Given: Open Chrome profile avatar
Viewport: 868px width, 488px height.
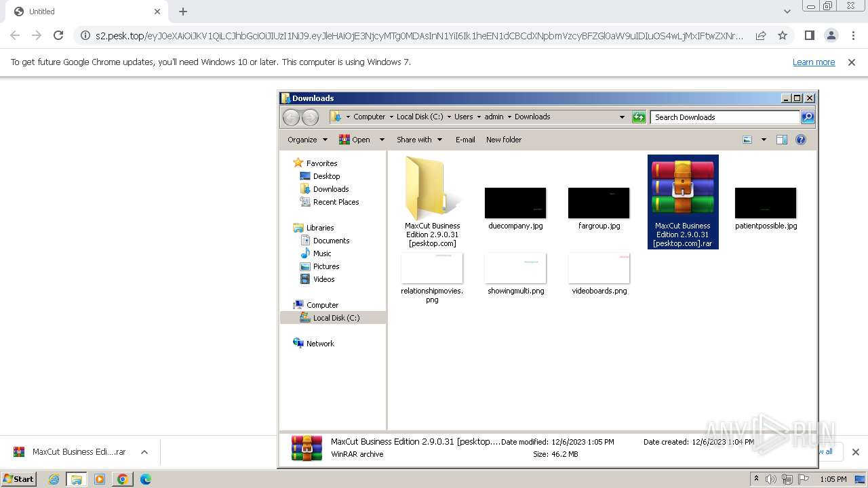Looking at the screenshot, I should click(831, 35).
